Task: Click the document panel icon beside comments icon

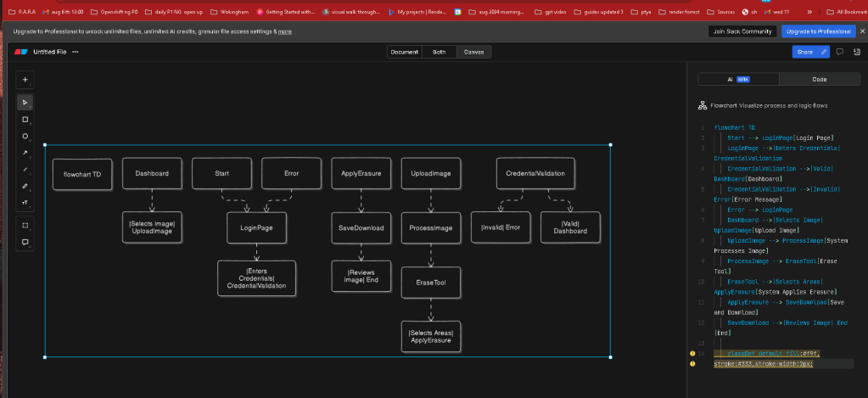Action: [x=858, y=52]
